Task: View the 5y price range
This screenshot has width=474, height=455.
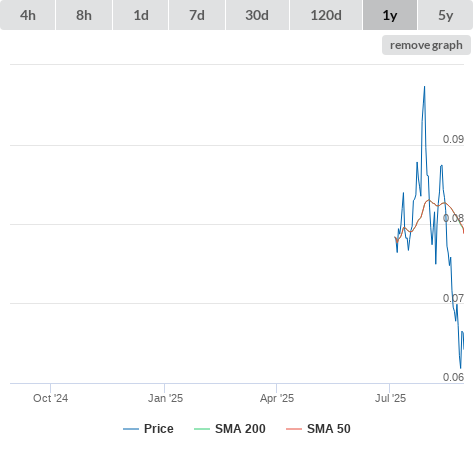Action: point(445,15)
